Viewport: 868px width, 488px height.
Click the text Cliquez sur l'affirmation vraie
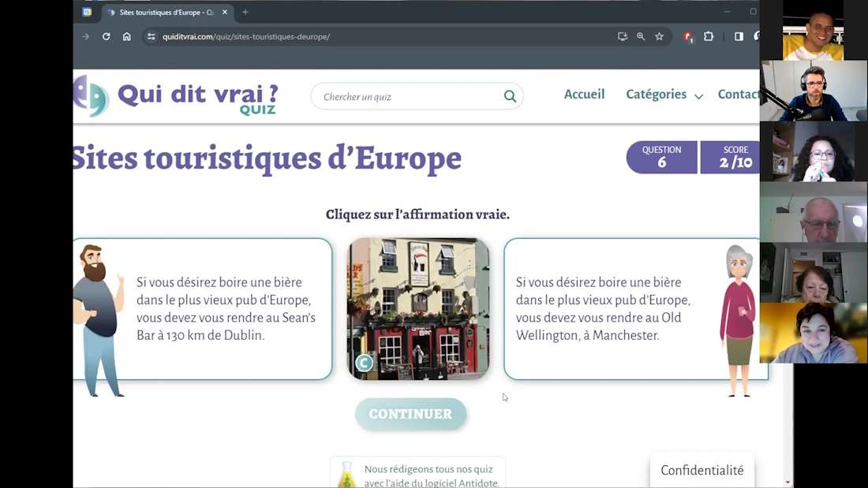(x=417, y=214)
